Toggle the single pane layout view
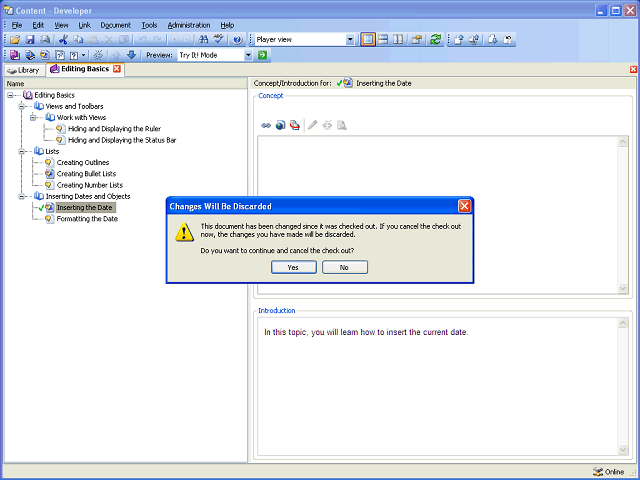Image resolution: width=640 pixels, height=480 pixels. coord(368,40)
